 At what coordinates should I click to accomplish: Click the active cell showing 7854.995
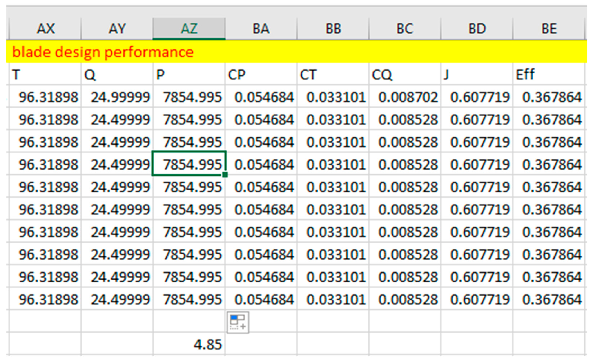click(189, 164)
